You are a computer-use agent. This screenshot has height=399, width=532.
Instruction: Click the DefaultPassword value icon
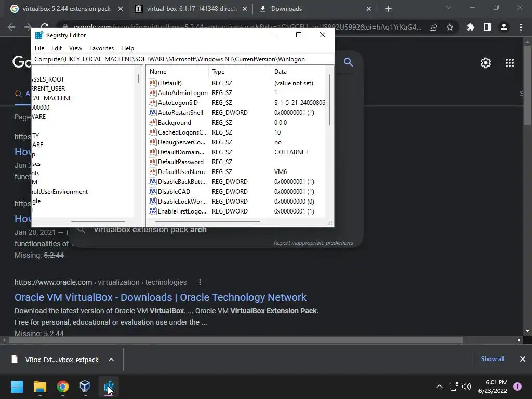coord(153,162)
